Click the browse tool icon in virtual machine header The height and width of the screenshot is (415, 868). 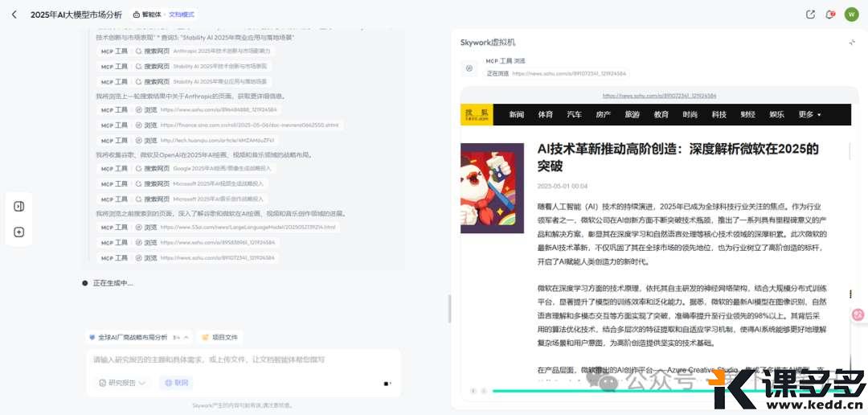pos(469,68)
